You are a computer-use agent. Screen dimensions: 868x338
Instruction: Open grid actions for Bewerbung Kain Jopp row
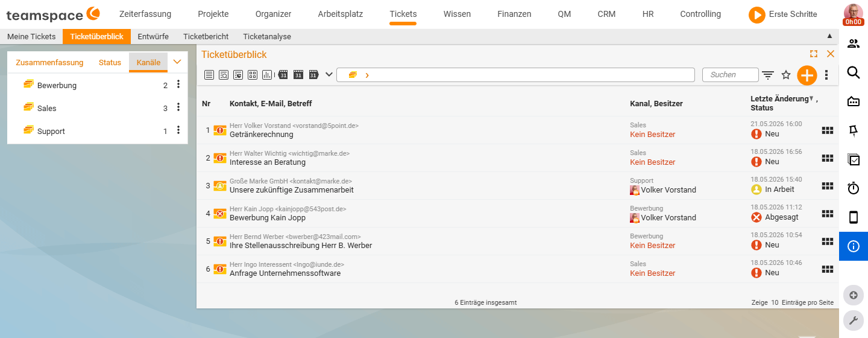click(x=828, y=213)
